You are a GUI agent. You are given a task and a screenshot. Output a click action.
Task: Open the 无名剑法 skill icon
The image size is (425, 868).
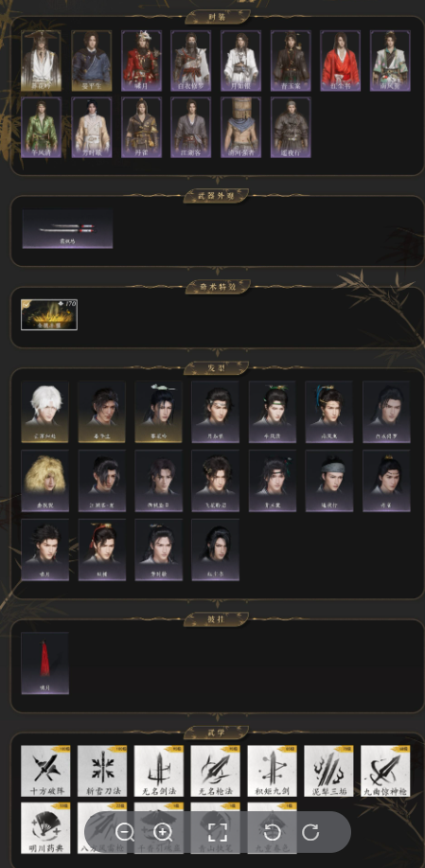point(159,771)
